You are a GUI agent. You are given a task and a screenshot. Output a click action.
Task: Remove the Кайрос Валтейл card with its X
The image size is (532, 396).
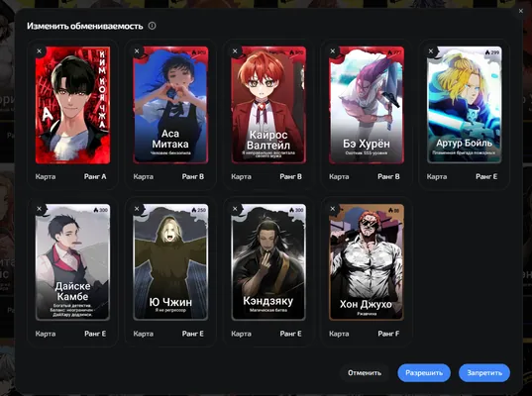(235, 50)
